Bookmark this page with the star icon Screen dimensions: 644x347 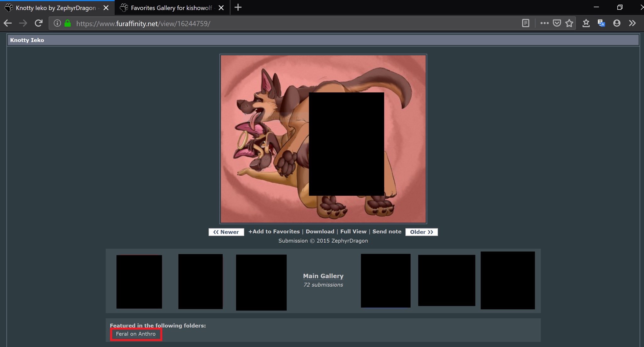click(569, 23)
